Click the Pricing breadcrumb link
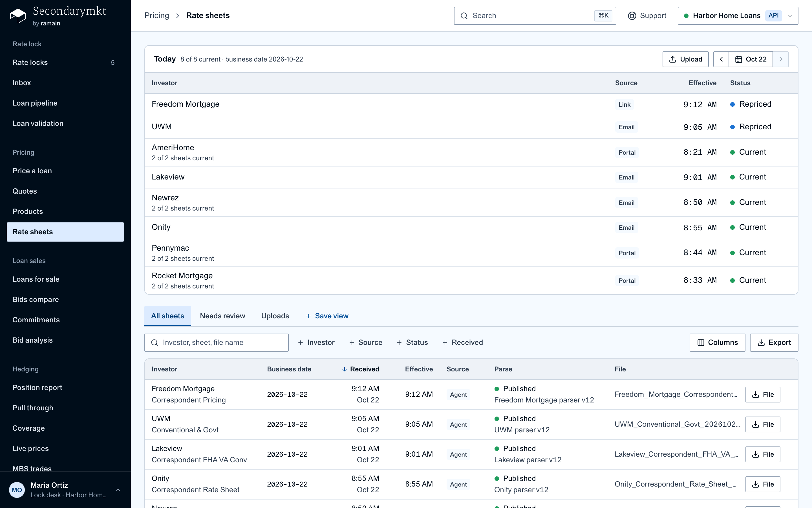This screenshot has width=812, height=508. [x=157, y=16]
